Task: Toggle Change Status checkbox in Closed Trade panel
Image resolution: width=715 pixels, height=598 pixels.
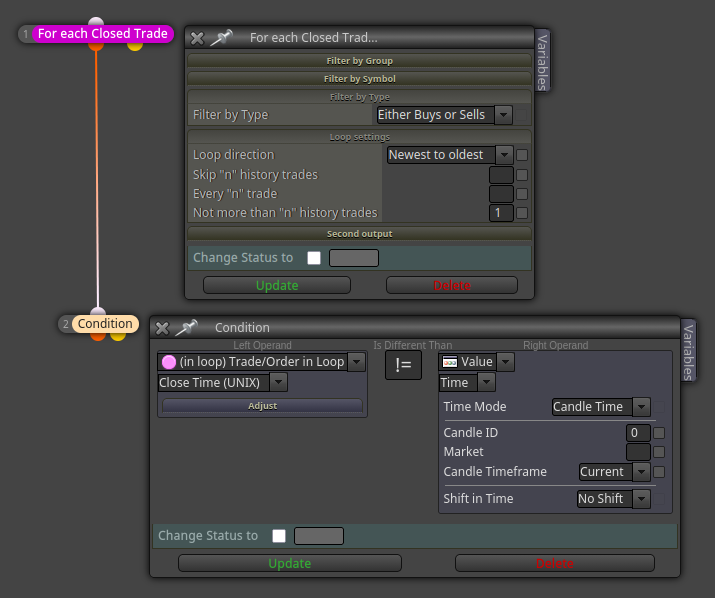Action: click(x=314, y=258)
